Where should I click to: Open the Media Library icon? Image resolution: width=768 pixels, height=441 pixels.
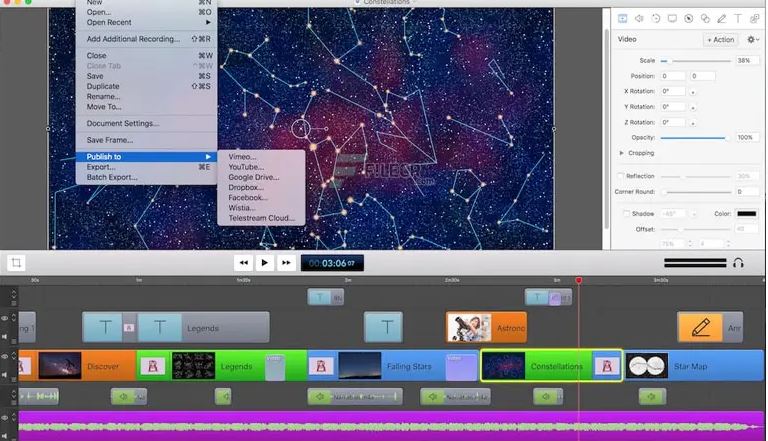coord(754,19)
